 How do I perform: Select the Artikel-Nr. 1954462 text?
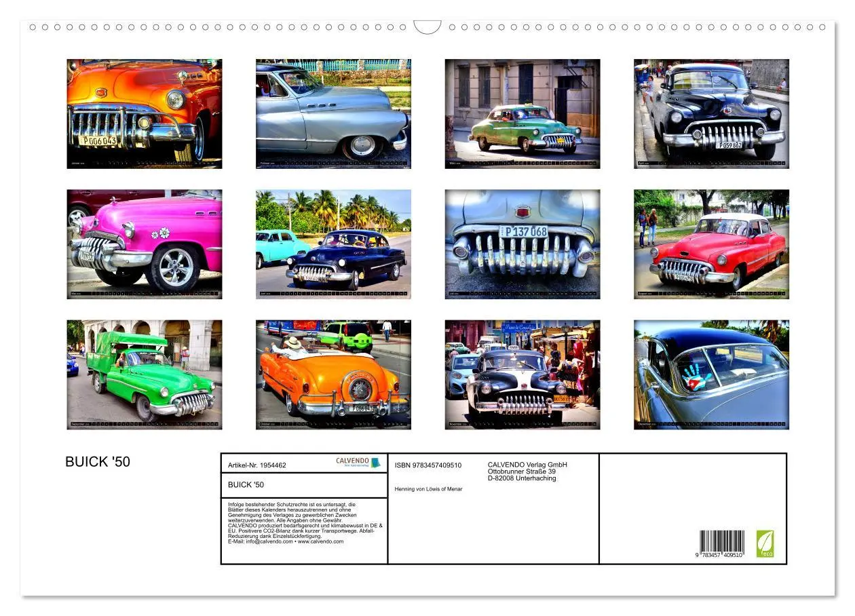pyautogui.click(x=257, y=465)
